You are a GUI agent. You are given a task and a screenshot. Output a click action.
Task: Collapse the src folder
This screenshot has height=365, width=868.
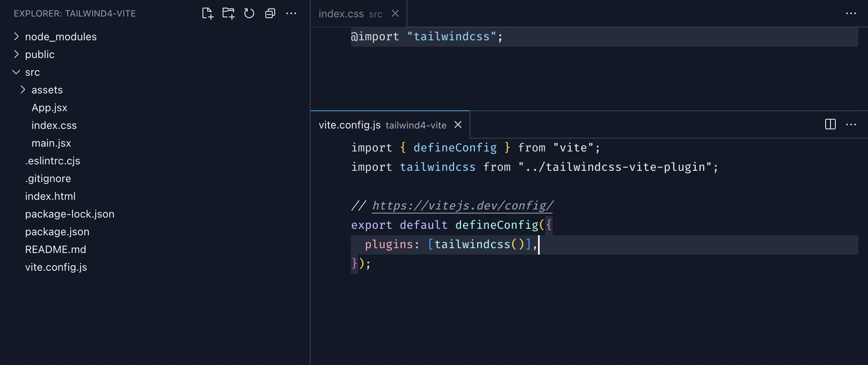coord(16,72)
